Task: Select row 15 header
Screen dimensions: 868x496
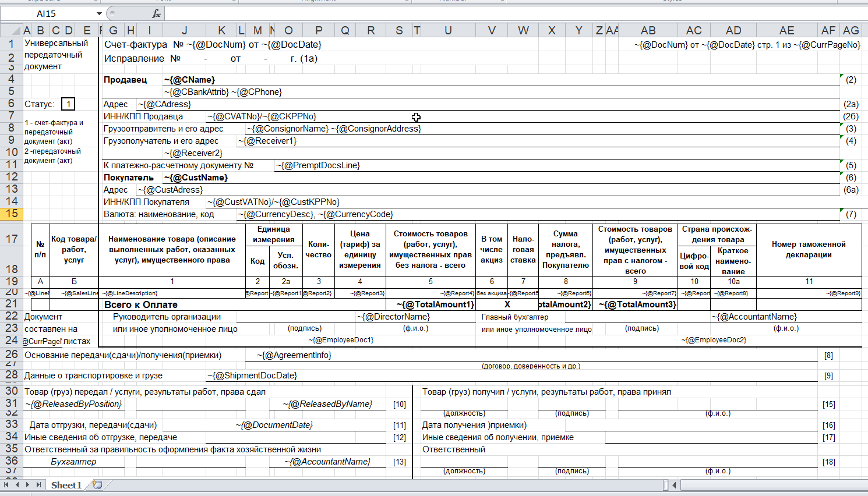Action: 12,214
